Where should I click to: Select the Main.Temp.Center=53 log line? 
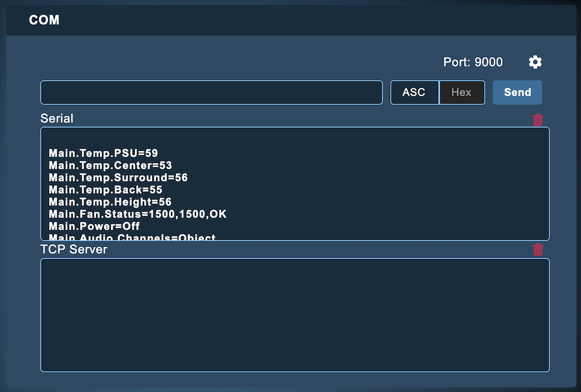110,165
